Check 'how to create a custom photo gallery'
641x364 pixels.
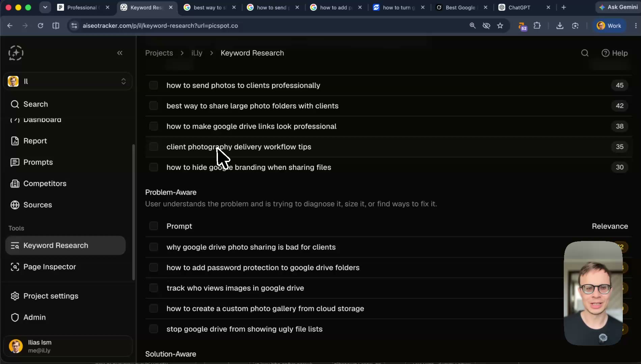154,308
